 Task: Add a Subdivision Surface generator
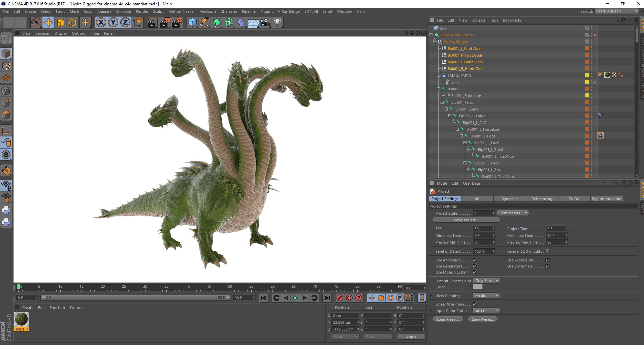click(x=217, y=23)
